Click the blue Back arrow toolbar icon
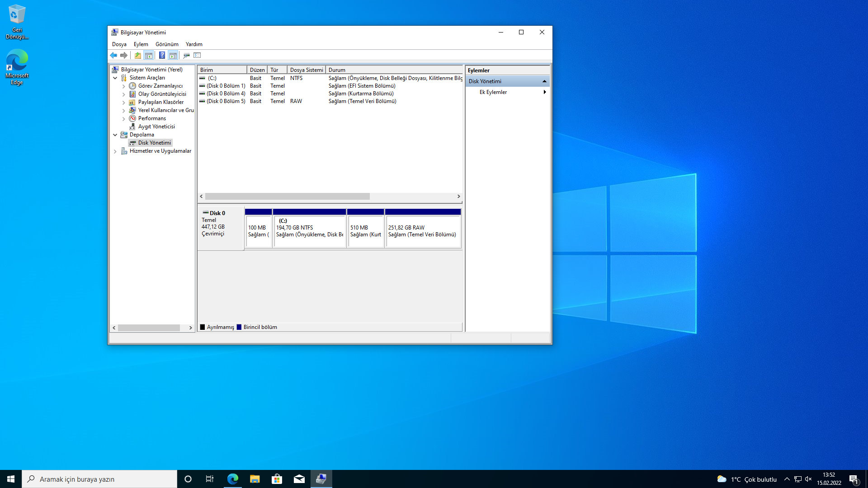Viewport: 868px width, 488px height. point(113,55)
